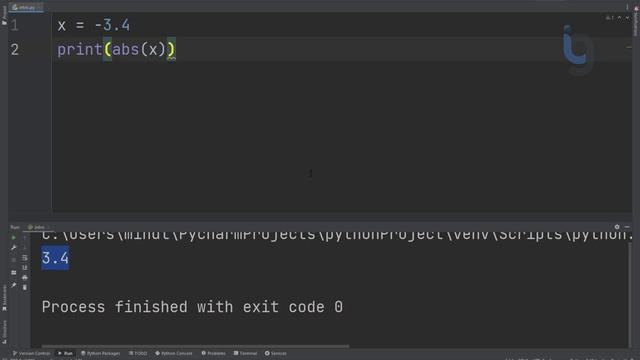Viewport: 640px width, 360px height.
Task: Open the Python Packages tool window
Action: tap(100, 353)
